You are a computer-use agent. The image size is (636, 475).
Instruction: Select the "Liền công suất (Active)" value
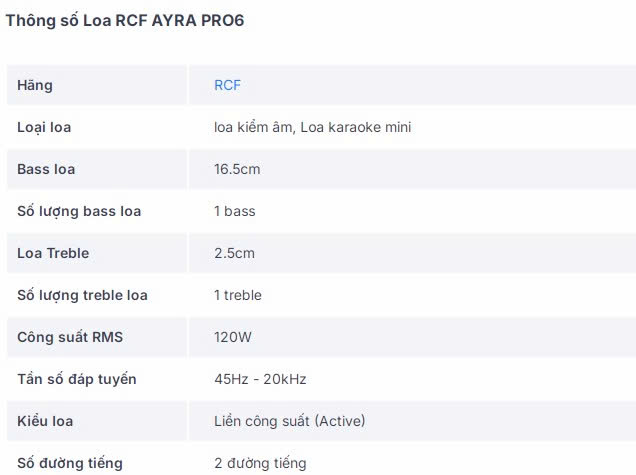click(x=290, y=421)
